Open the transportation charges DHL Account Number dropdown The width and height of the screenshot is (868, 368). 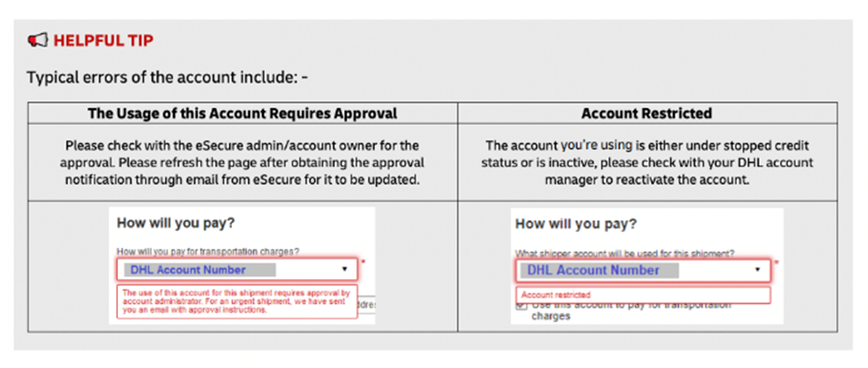coord(237,269)
